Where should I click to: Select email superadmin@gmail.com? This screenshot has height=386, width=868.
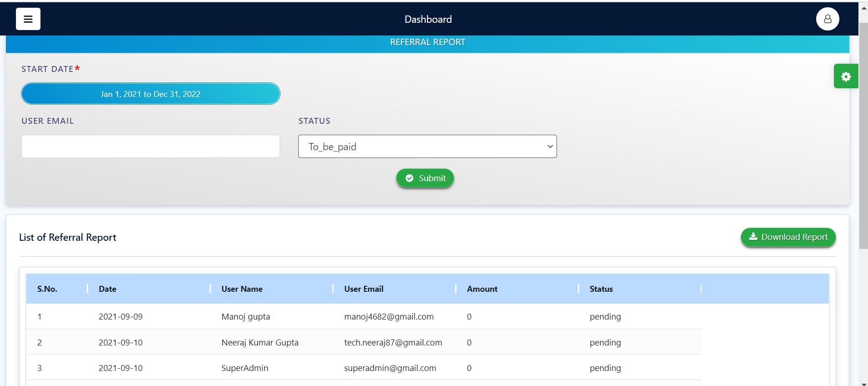(390, 368)
